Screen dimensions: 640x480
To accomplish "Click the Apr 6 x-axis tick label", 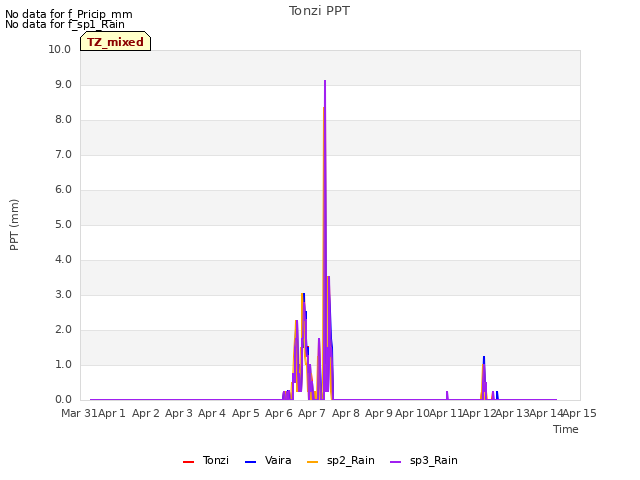I will (x=279, y=413).
